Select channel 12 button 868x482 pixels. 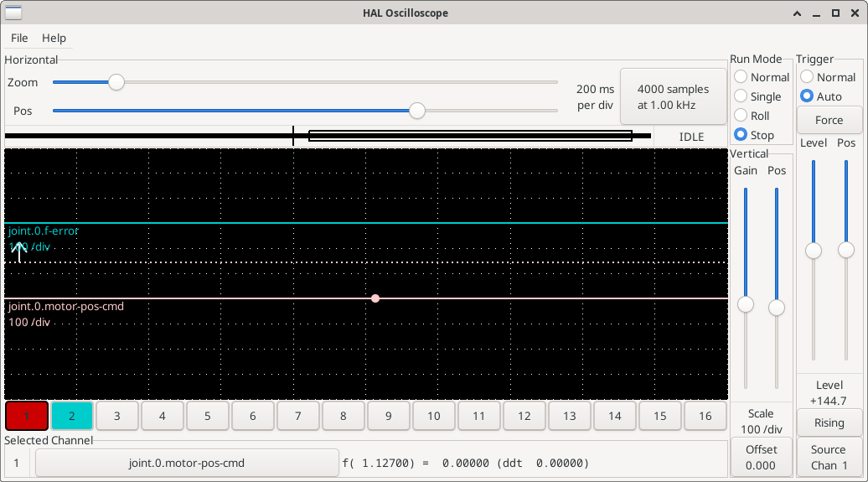524,416
